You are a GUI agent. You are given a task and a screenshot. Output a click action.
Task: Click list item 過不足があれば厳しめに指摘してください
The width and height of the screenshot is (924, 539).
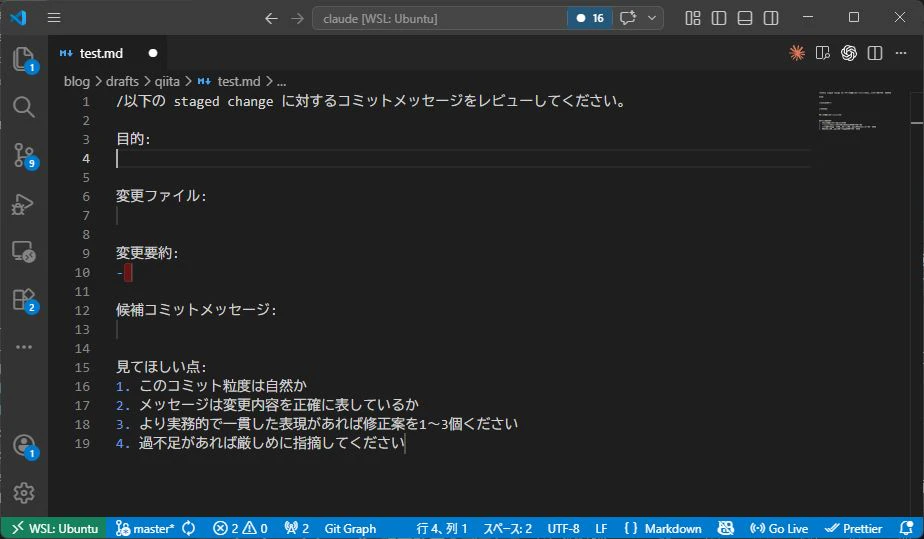[272, 443]
